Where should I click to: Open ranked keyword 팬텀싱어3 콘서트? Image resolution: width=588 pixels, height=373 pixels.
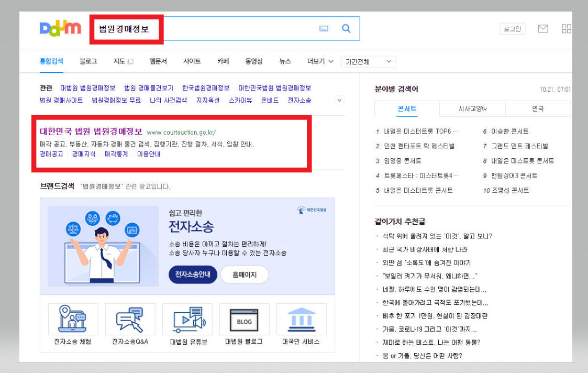(515, 175)
